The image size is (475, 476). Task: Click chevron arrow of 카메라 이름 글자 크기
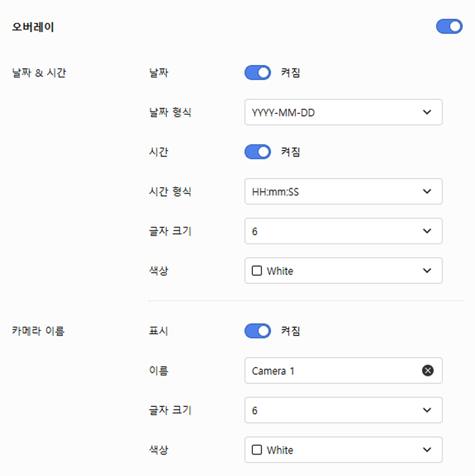click(427, 410)
